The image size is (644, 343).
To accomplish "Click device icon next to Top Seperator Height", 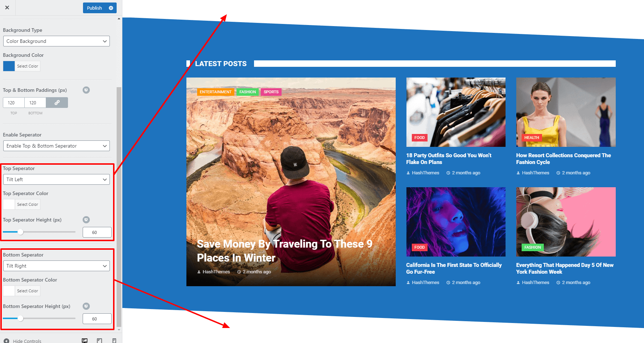I will click(86, 220).
